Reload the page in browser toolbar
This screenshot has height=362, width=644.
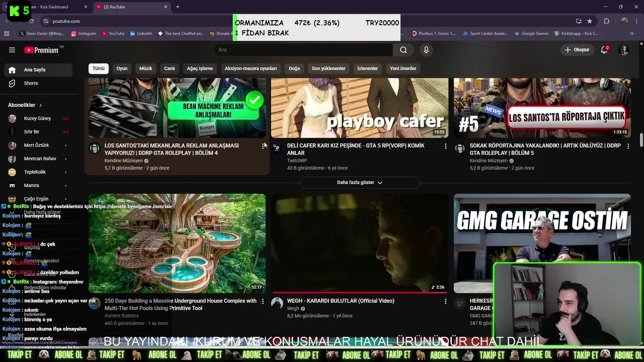pyautogui.click(x=31, y=21)
